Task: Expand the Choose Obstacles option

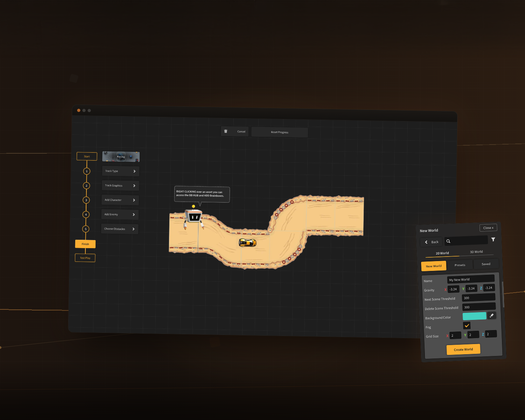Action: [x=120, y=229]
